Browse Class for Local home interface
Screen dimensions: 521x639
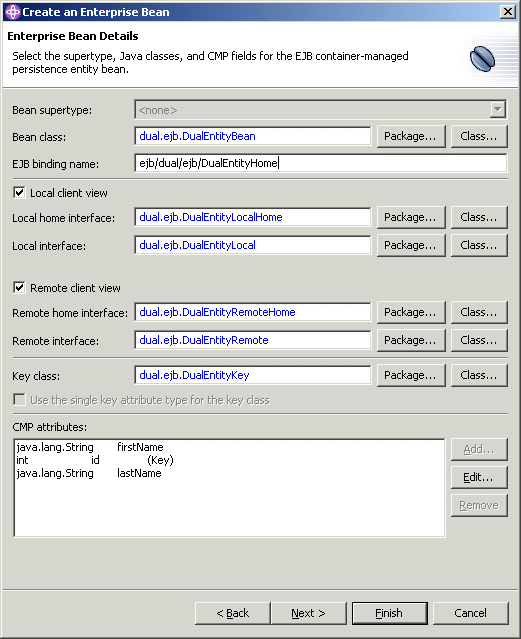coord(479,217)
